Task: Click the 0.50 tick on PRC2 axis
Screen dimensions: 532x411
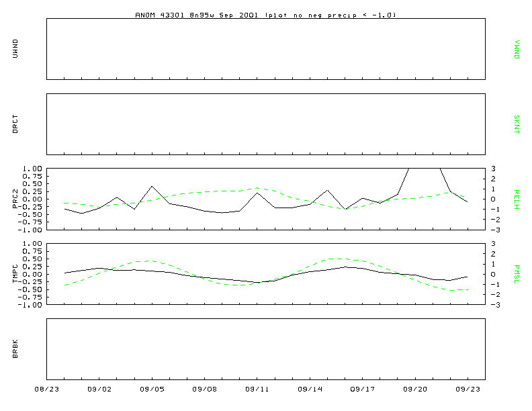Action: tap(32, 184)
